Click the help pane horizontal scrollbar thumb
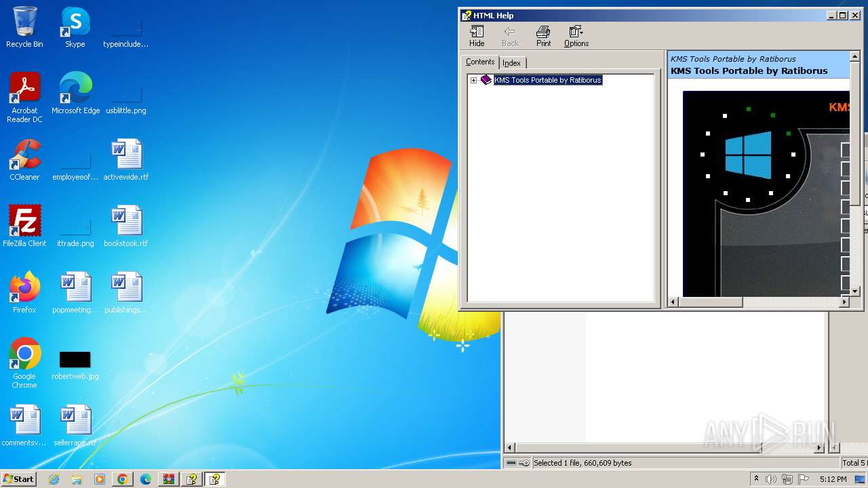Screen dimensions: 868x488 click(x=711, y=302)
